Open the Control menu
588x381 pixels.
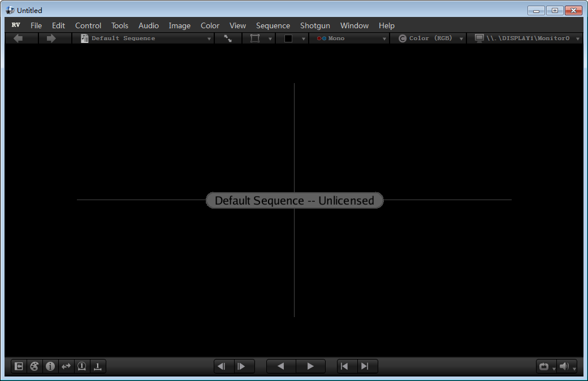pos(88,25)
